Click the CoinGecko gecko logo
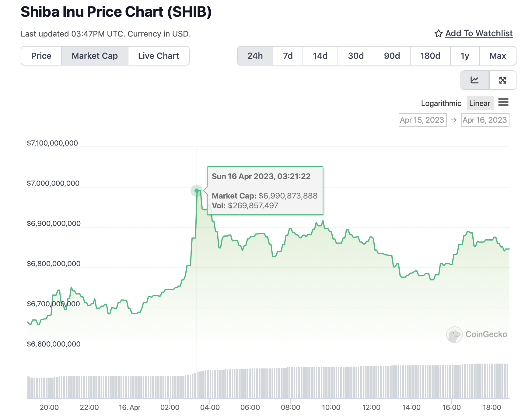Viewport: 532px width, 419px height. pyautogui.click(x=454, y=335)
